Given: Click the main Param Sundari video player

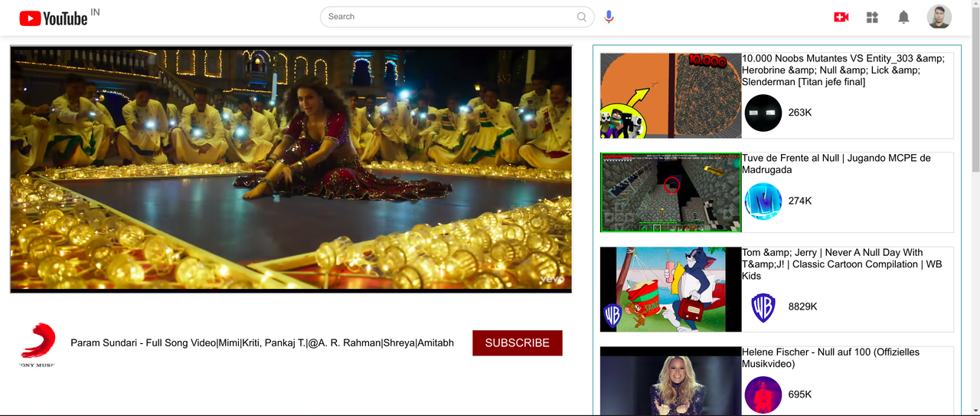Looking at the screenshot, I should pyautogui.click(x=291, y=169).
